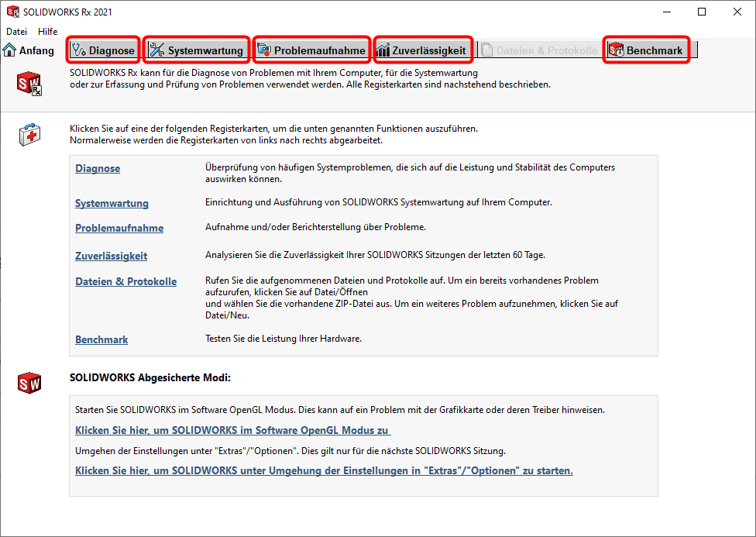Go to Zuverlässigkeit via its link
Image resolution: width=756 pixels, height=537 pixels.
pyautogui.click(x=111, y=256)
